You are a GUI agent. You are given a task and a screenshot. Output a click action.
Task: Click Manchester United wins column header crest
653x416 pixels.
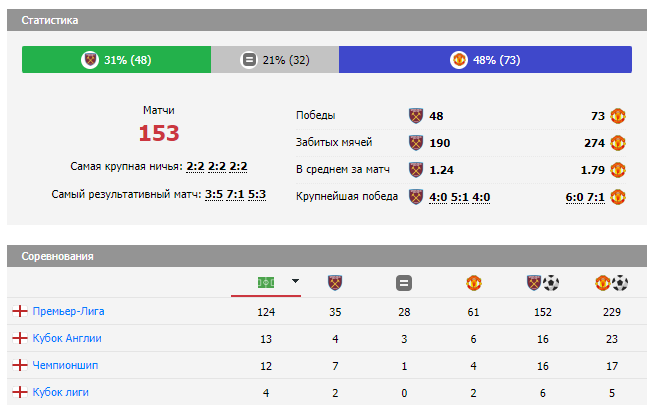coord(473,283)
